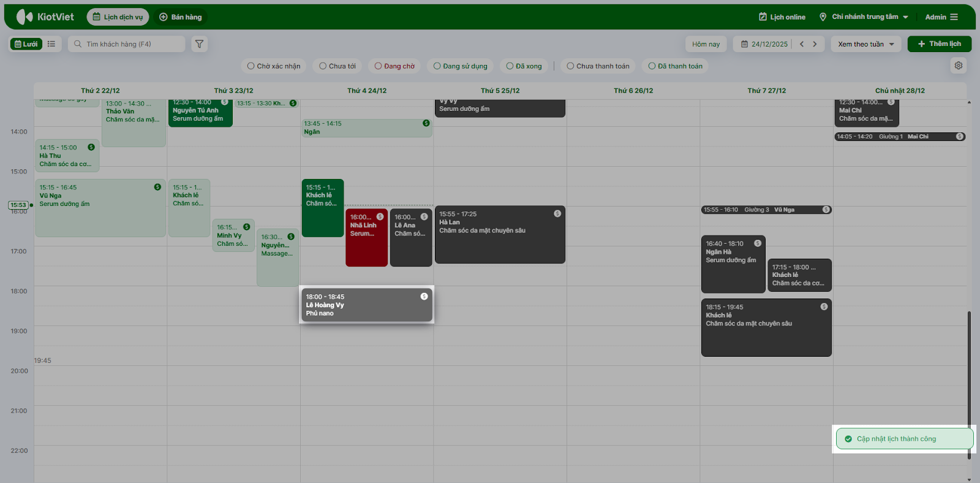Click the success check icon in toast
This screenshot has width=980, height=483.
848,439
